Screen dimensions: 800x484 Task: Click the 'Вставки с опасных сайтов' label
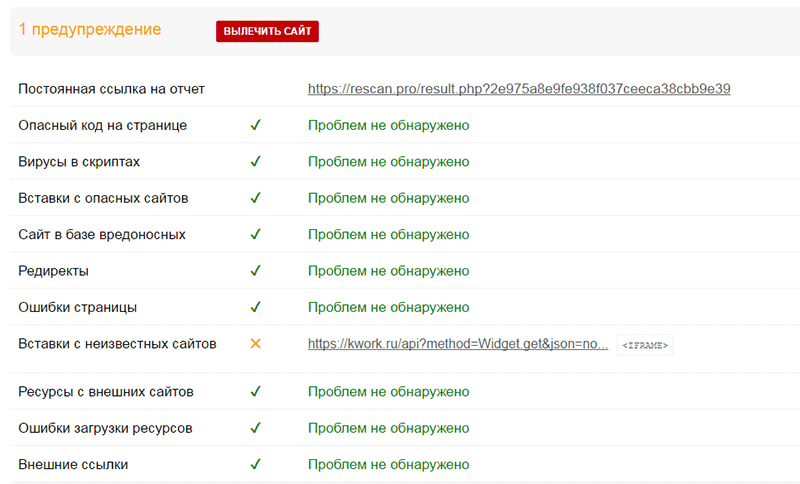pyautogui.click(x=103, y=198)
